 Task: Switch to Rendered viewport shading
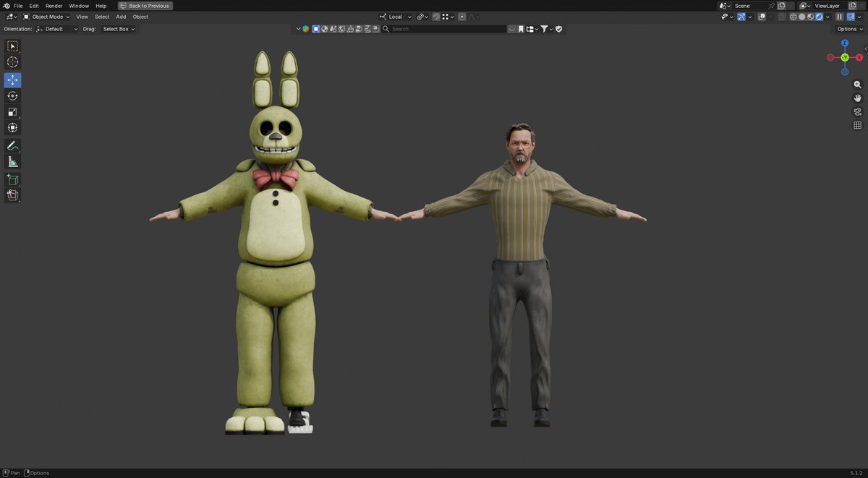[x=819, y=17]
